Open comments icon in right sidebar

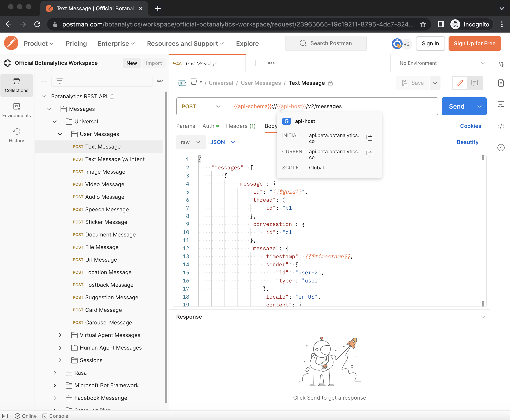tap(501, 105)
